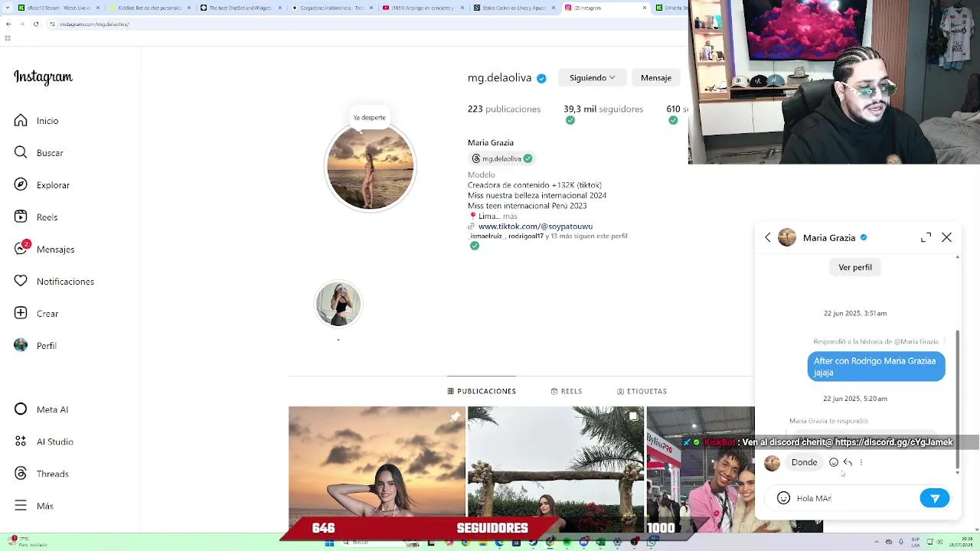Open the pinned beach post thumbnail

click(377, 468)
